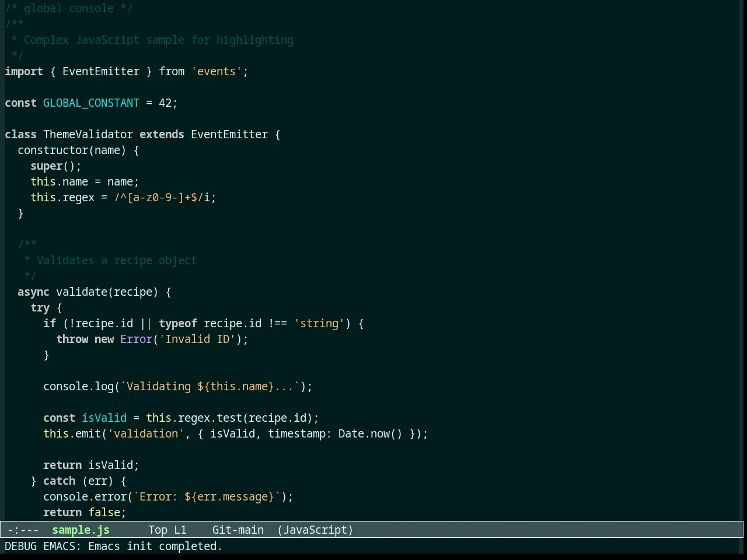Click the 'Invalid ID' string
The height and width of the screenshot is (560, 747).
click(197, 339)
